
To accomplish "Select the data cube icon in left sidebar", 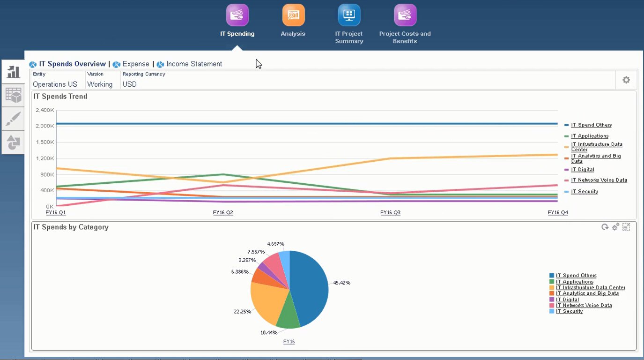I will coord(13,95).
